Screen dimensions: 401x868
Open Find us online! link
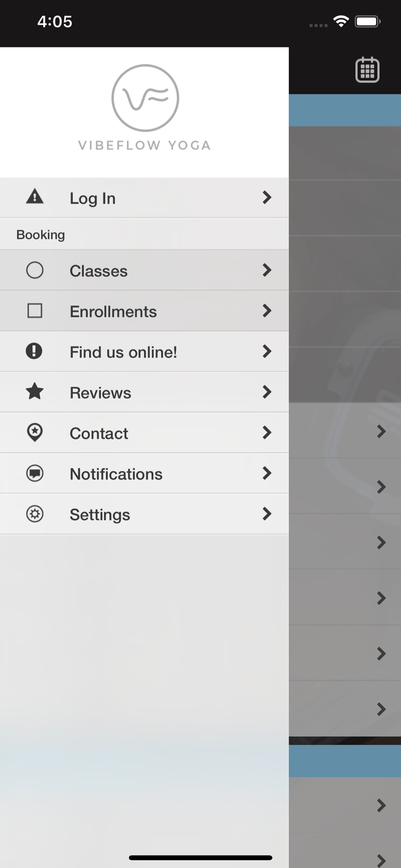point(144,352)
